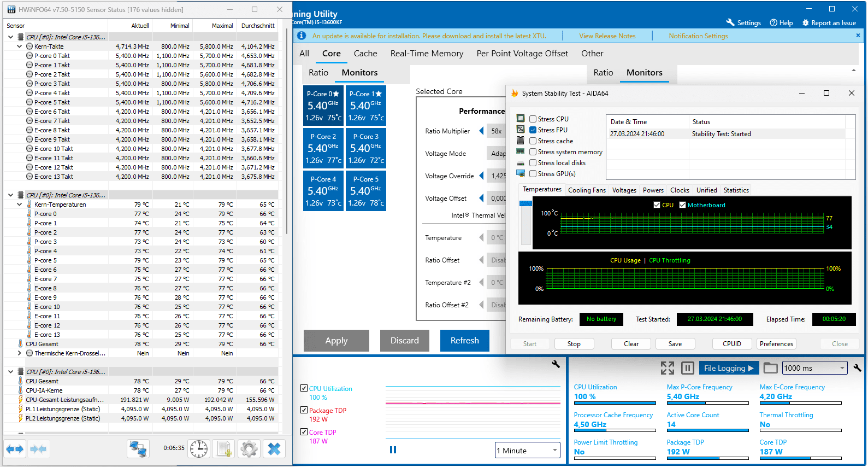Collapse the third CPU [#0] power group
This screenshot has width=868, height=467.
(x=11, y=371)
